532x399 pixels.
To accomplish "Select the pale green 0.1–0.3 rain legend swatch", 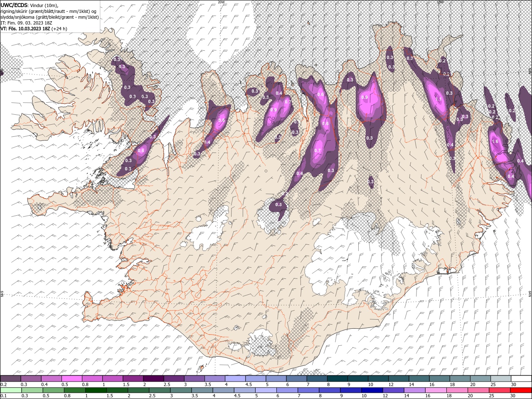I will click(x=11, y=390).
